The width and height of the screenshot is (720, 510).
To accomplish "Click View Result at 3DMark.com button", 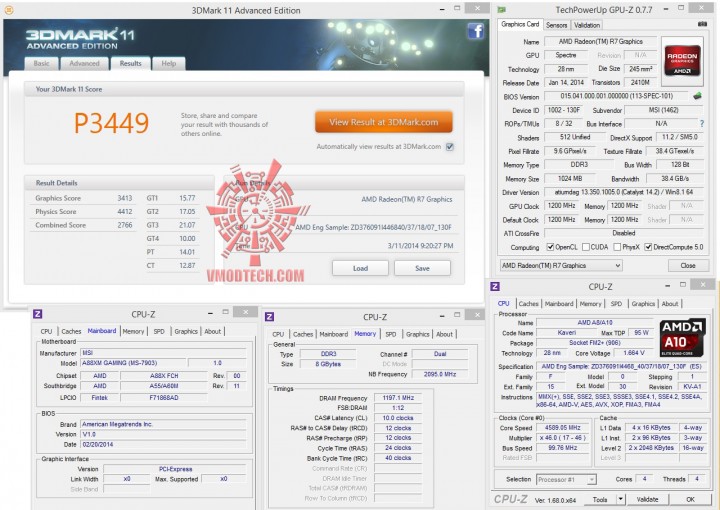I will click(383, 122).
